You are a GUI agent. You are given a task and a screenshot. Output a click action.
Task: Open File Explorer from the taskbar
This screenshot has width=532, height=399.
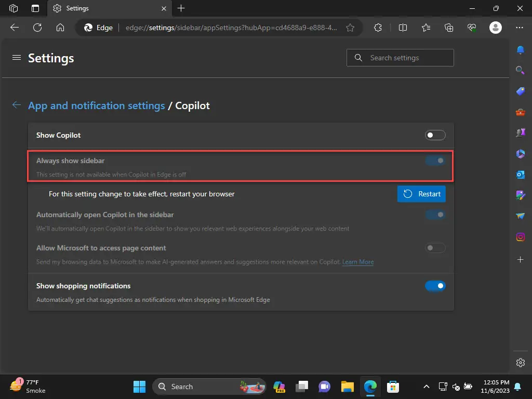click(x=347, y=387)
